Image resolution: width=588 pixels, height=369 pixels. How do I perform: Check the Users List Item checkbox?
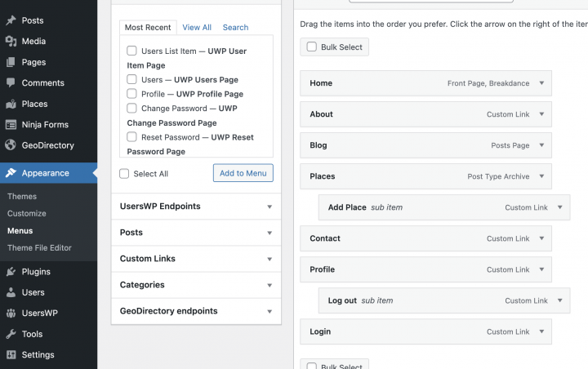(x=131, y=51)
